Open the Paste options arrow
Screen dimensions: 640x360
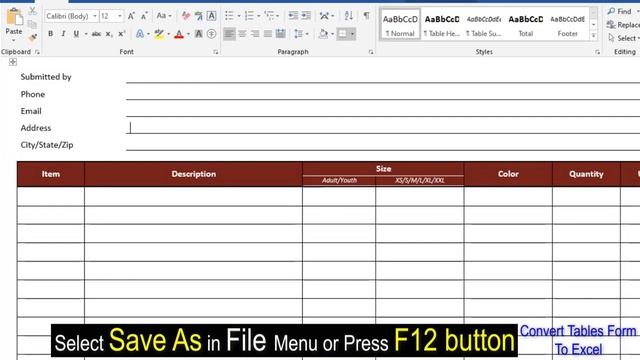point(14,40)
